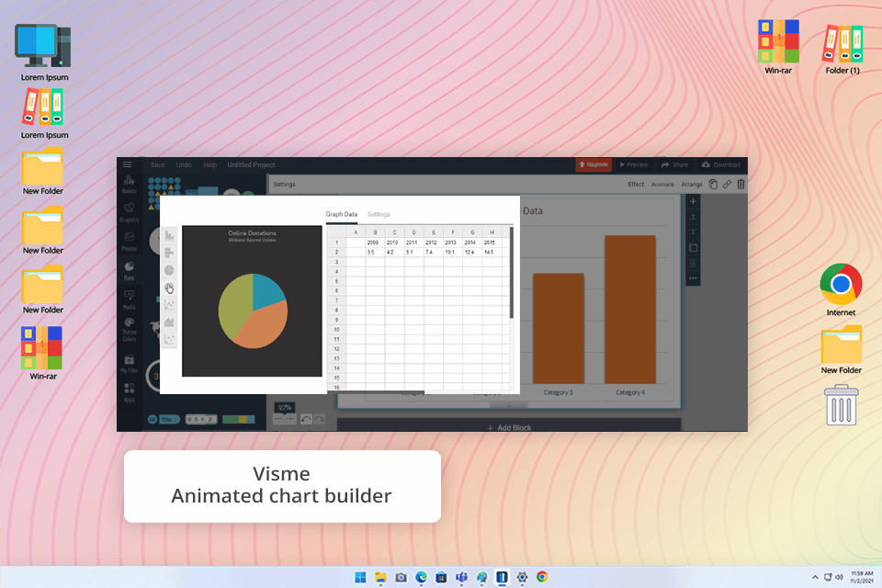Click the spreadsheet vertical scrollbar
The height and width of the screenshot is (588, 882).
[512, 272]
